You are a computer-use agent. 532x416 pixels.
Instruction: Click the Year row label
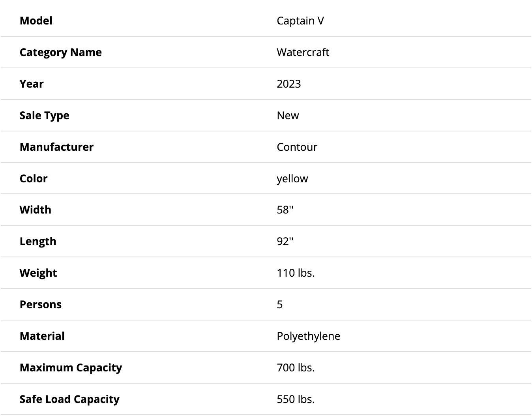(32, 84)
